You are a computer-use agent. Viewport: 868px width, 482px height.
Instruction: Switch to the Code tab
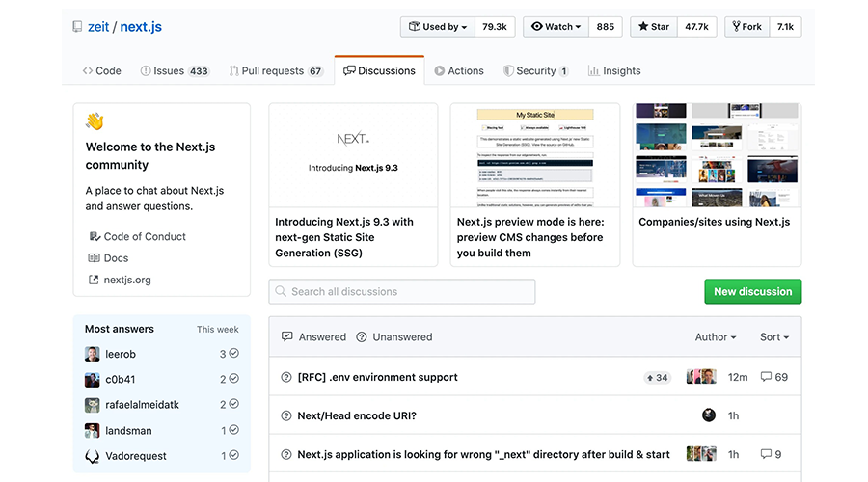pyautogui.click(x=102, y=70)
